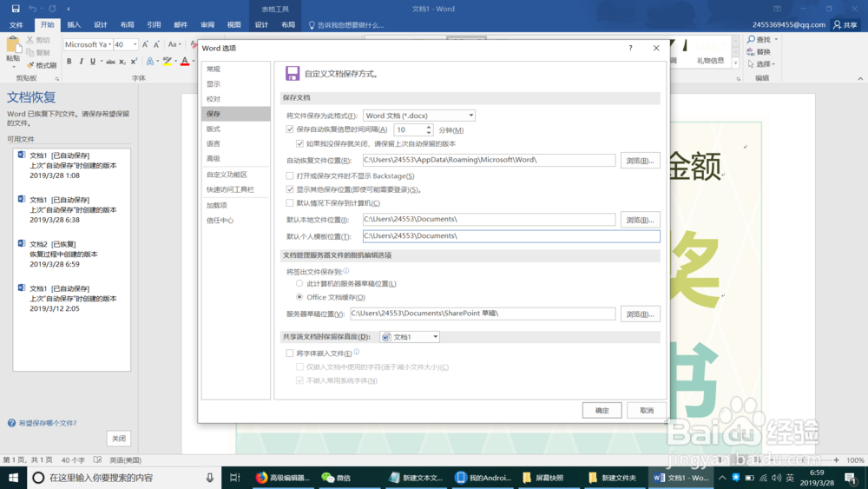The height and width of the screenshot is (489, 868).
Task: Toggle Underline formatting
Action: [x=93, y=62]
